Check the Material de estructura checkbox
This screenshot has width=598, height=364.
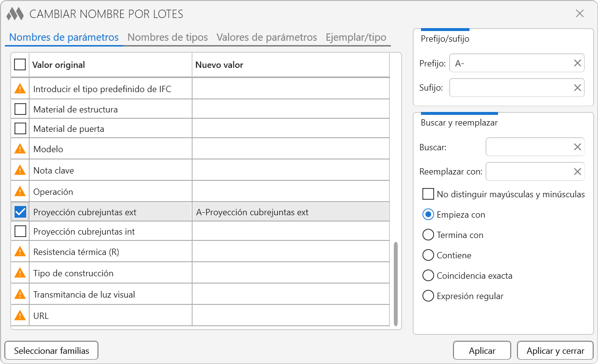click(x=20, y=109)
